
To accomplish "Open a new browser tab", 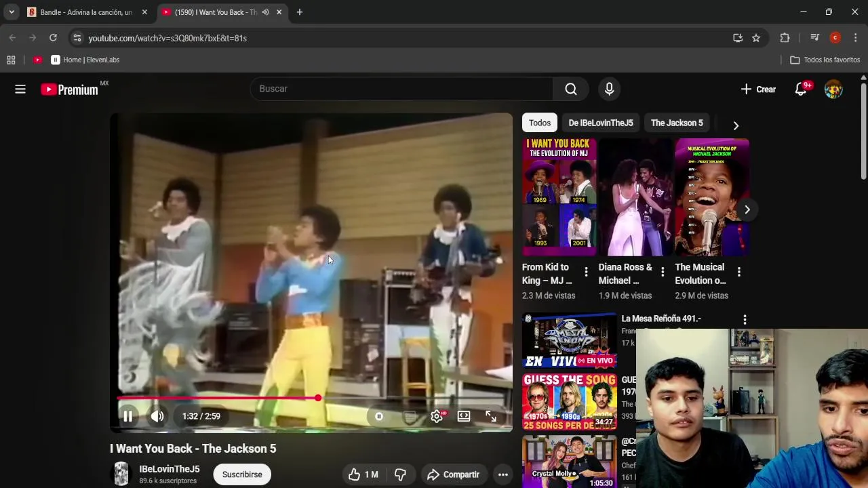I will tap(300, 12).
